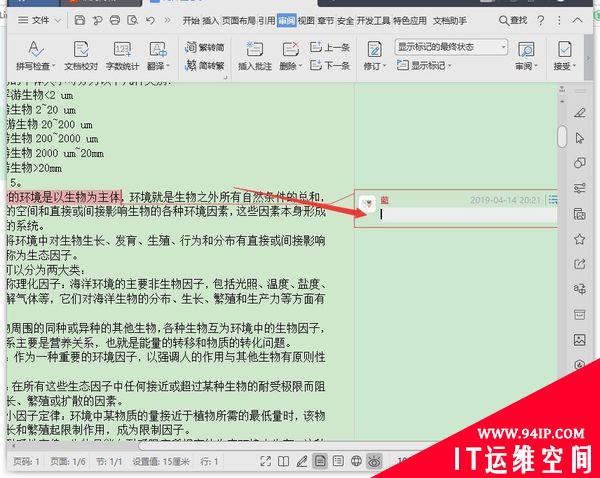This screenshot has width=600, height=478.
Task: Click the Delete comment (删除) icon
Action: pyautogui.click(x=290, y=50)
